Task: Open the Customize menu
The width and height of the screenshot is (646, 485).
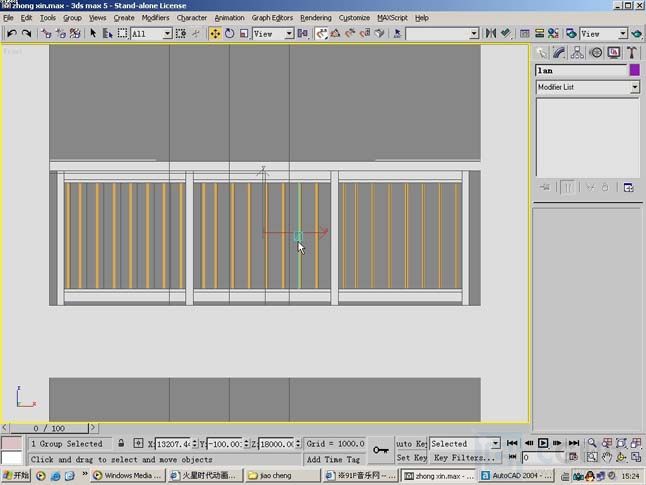Action: point(354,18)
